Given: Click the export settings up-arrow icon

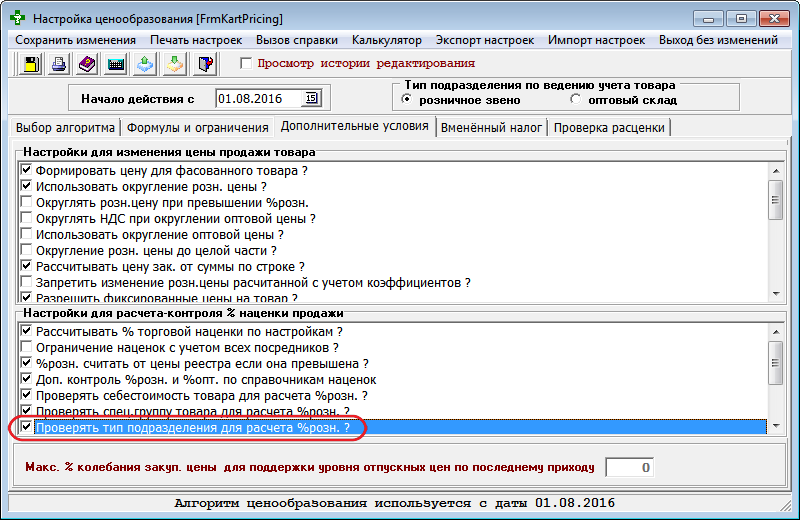Looking at the screenshot, I should [145, 65].
